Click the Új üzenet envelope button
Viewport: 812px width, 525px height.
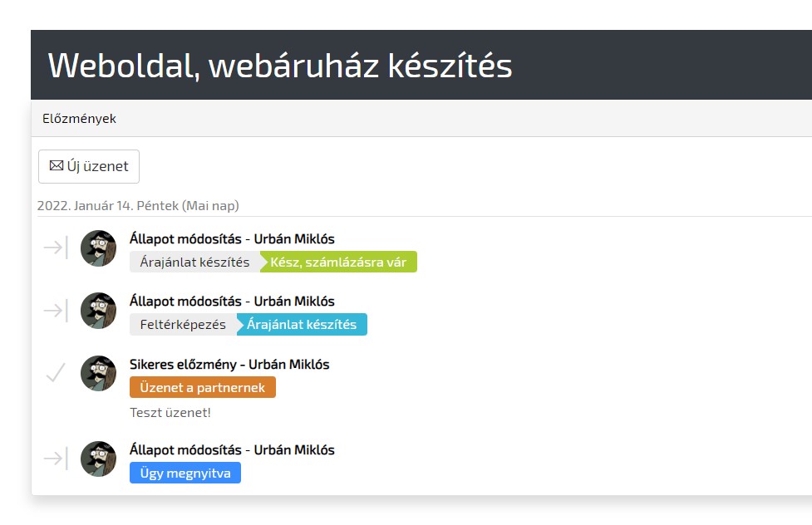[x=89, y=166]
